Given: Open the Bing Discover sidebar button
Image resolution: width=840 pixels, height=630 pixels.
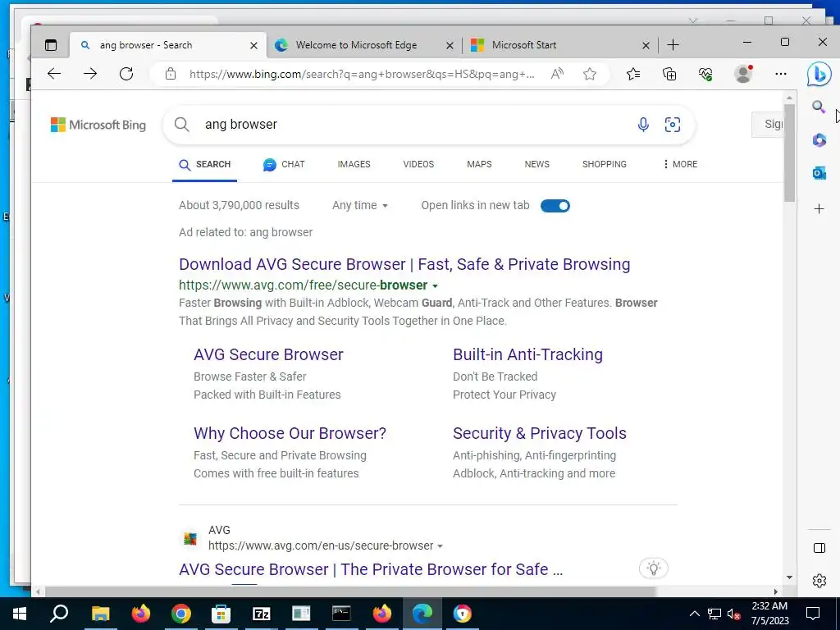Looking at the screenshot, I should 819,74.
